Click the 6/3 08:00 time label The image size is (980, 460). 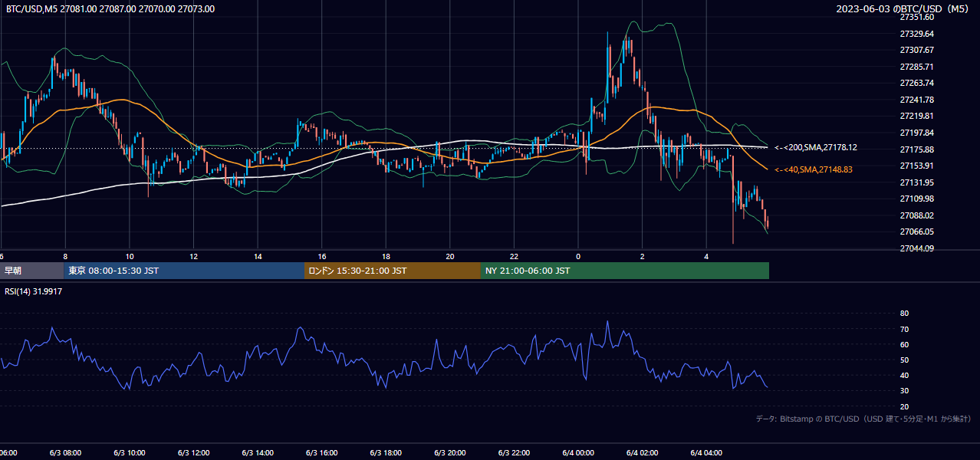tap(65, 453)
